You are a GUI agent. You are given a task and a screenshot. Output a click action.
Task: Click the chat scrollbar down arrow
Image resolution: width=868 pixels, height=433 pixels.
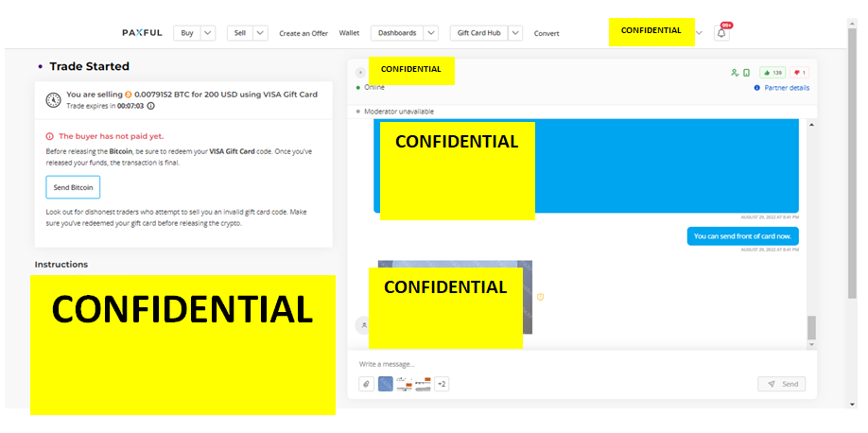[x=811, y=344]
